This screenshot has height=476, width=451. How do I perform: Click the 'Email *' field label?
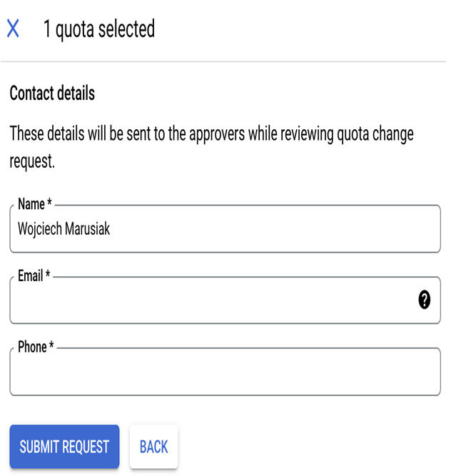click(34, 275)
